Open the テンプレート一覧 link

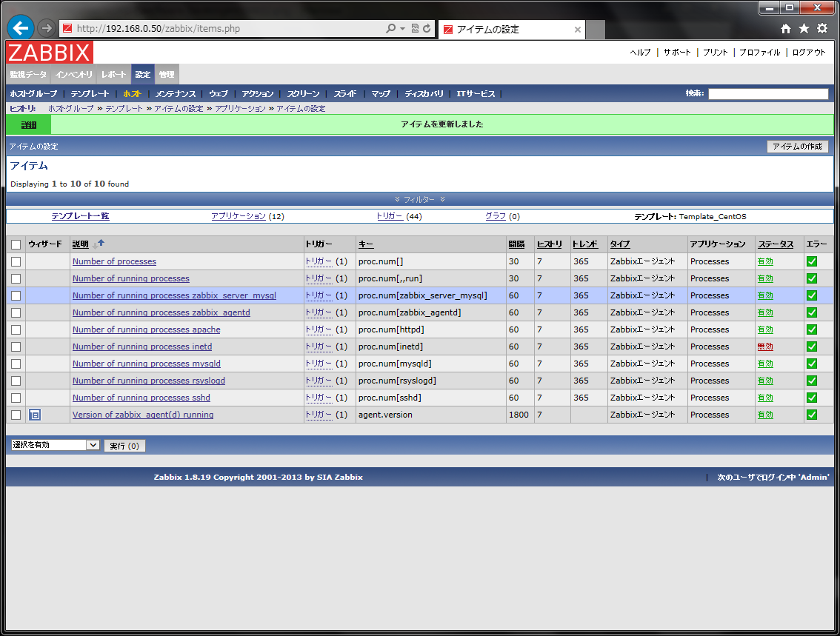(80, 216)
